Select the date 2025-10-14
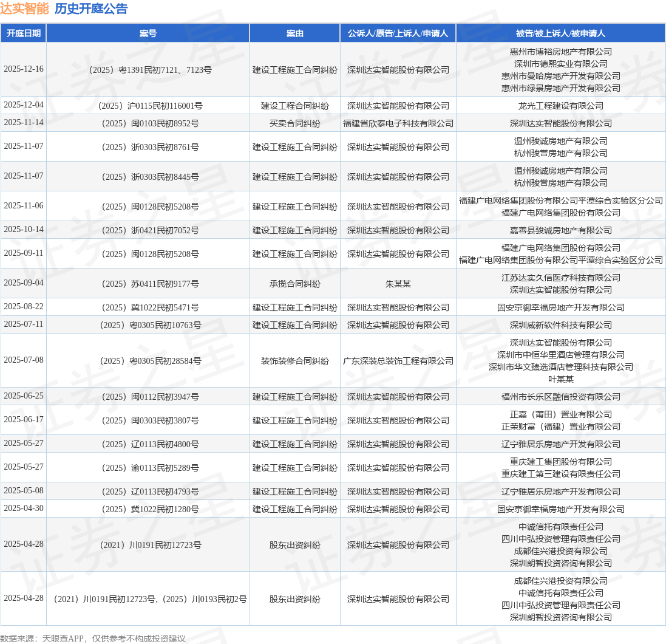Screen dimensions: 666x644 [x=24, y=230]
